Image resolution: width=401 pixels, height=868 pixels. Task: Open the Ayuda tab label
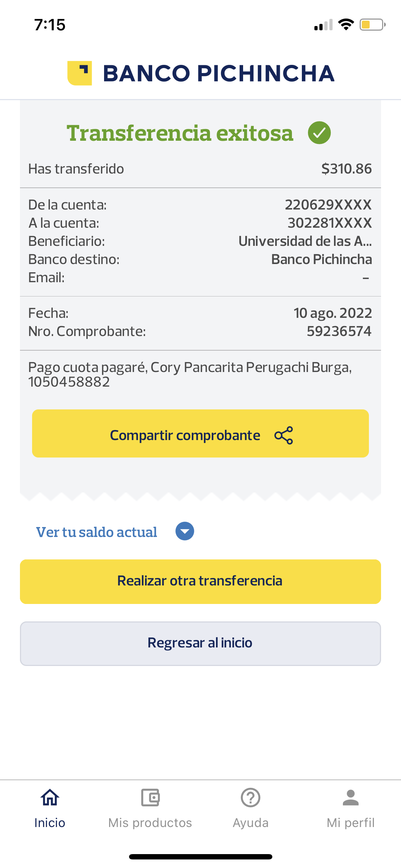coord(251,823)
